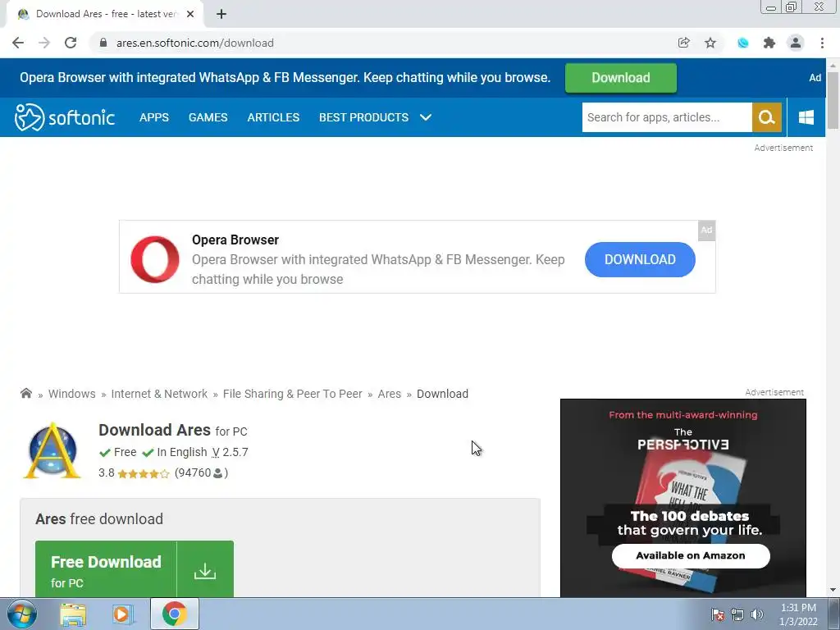Open File Sharing & Peer To Peer link

[293, 394]
